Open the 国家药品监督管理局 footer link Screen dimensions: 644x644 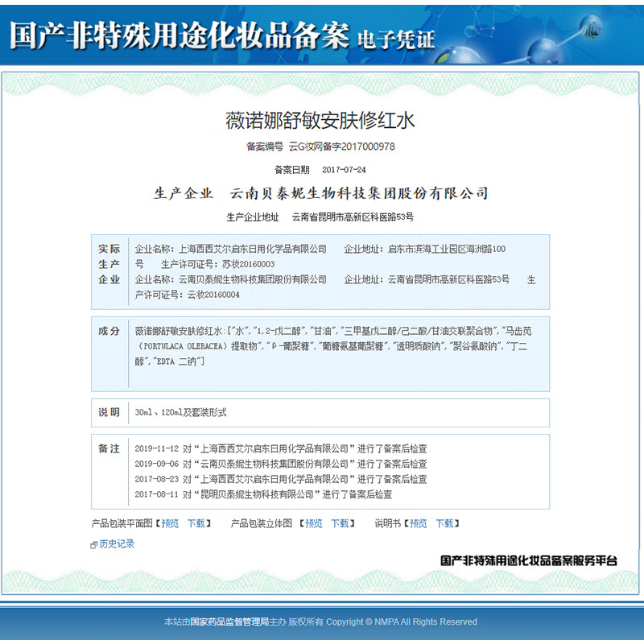click(229, 621)
